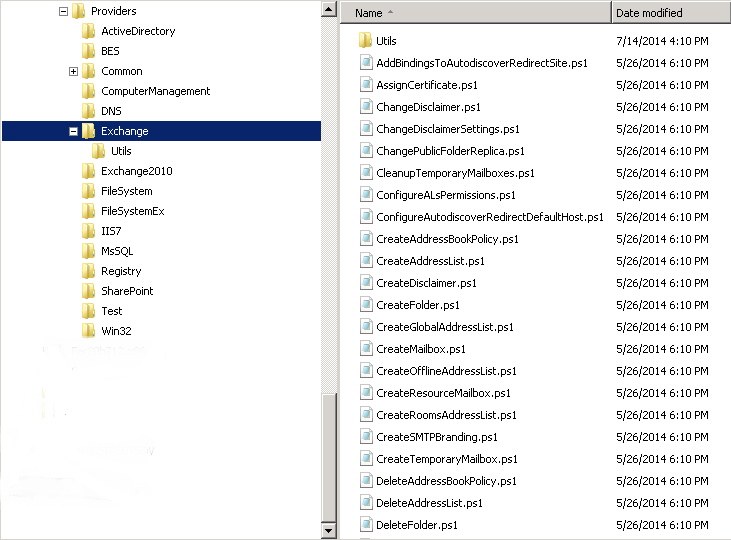Click CreateSMTPBranding.ps1 script icon
The image size is (731, 540).
point(366,437)
